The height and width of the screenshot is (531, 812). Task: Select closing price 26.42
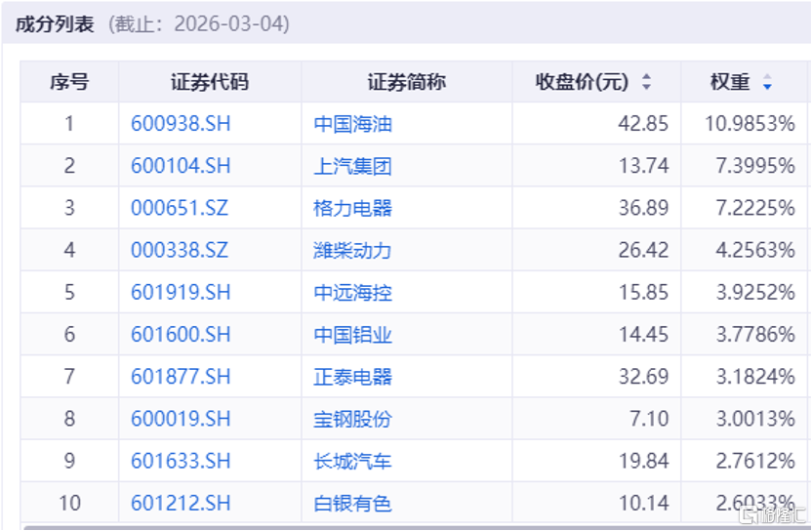tap(643, 250)
